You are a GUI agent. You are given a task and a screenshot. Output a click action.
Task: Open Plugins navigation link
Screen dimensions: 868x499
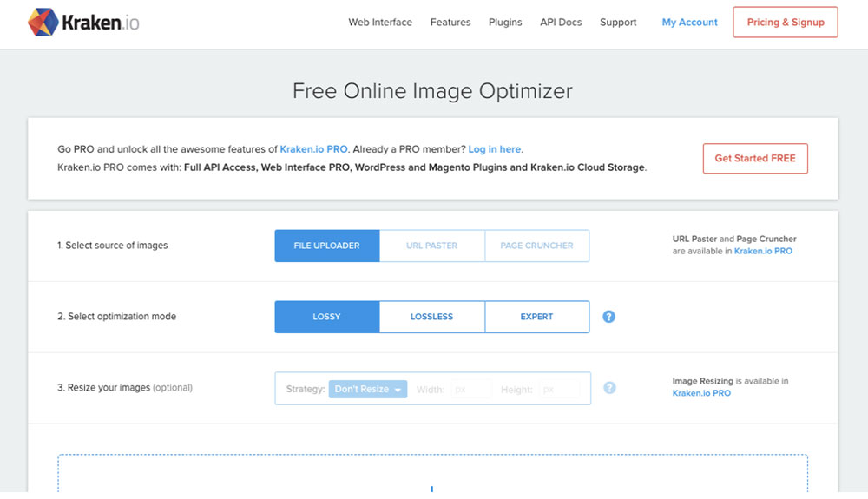(505, 22)
